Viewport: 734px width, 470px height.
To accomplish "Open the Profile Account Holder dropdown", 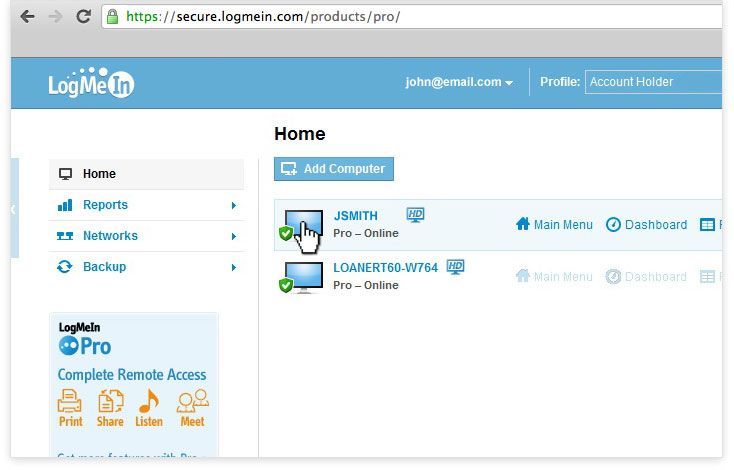I will (x=654, y=82).
